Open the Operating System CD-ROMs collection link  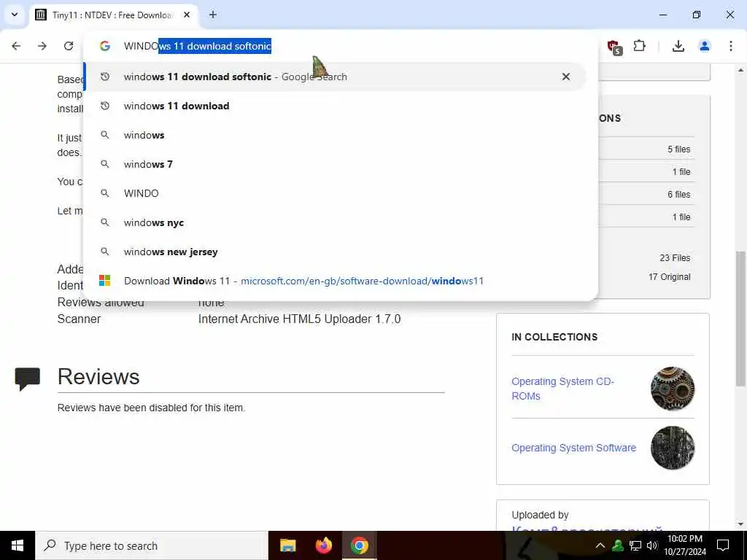coord(562,389)
